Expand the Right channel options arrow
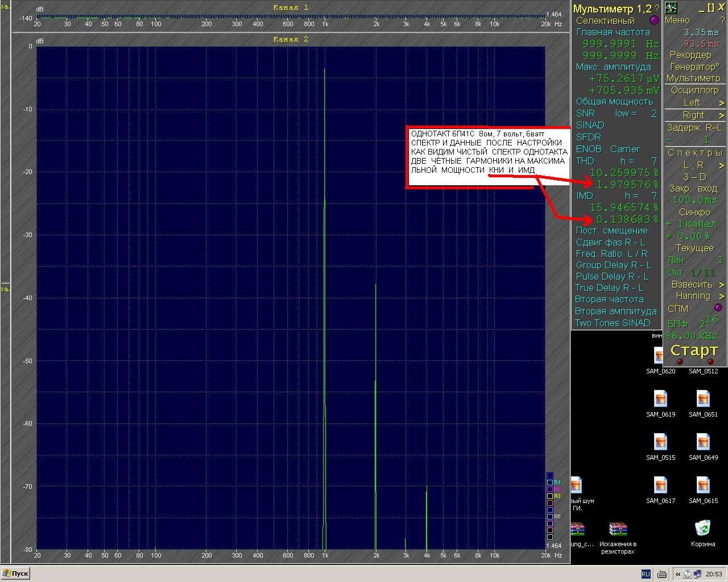The width and height of the screenshot is (728, 582). (721, 115)
